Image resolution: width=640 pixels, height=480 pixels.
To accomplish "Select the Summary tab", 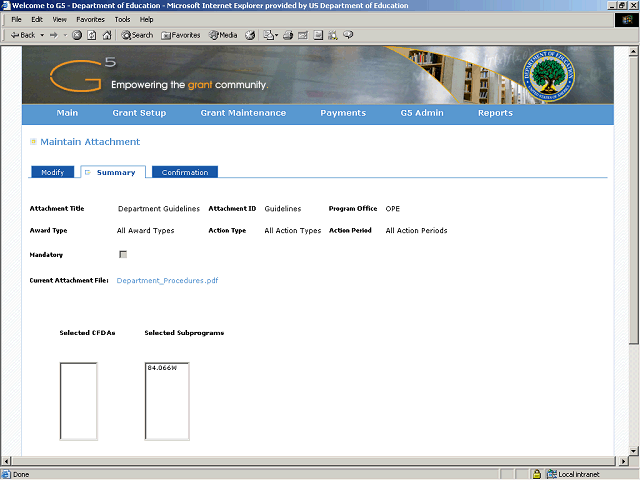I will [x=113, y=172].
